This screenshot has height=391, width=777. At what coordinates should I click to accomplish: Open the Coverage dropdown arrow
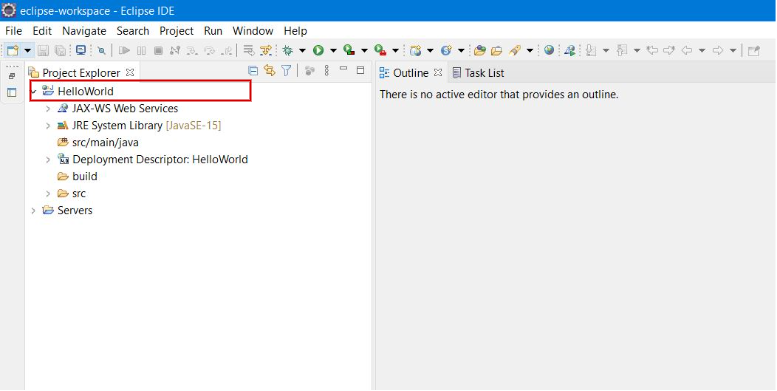click(364, 51)
